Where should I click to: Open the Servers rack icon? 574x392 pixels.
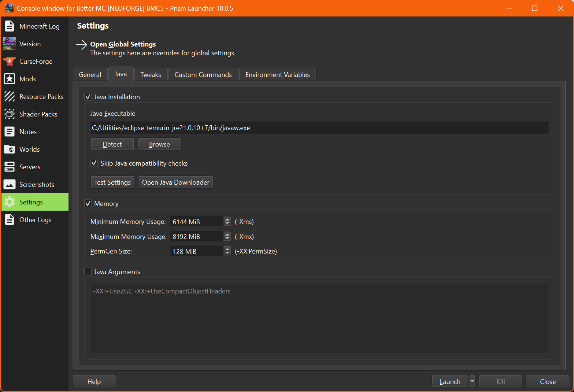pos(10,167)
